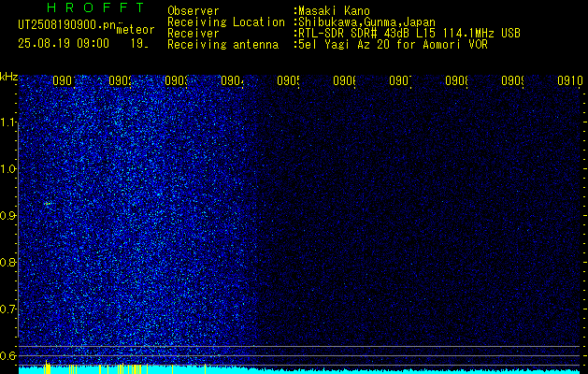Click the 0908 time axis marker
The image size is (588, 374).
[456, 80]
